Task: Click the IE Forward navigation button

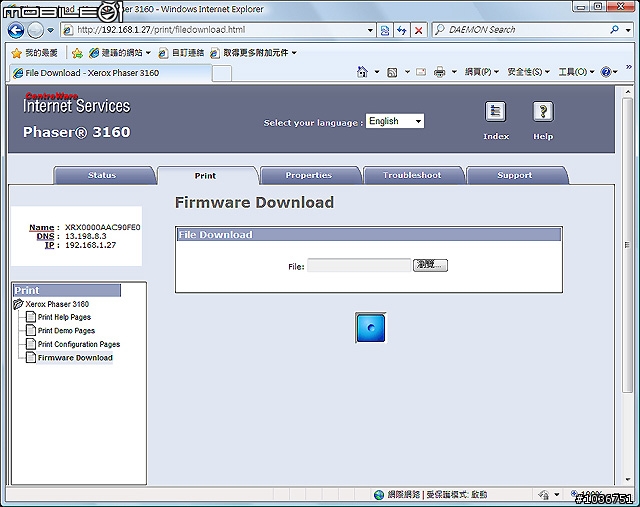Action: [36, 30]
